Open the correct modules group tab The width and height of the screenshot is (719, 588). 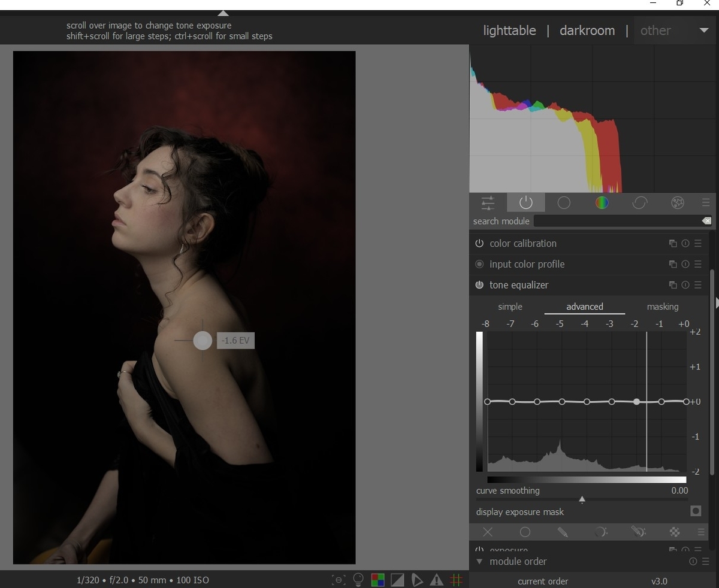(x=640, y=203)
